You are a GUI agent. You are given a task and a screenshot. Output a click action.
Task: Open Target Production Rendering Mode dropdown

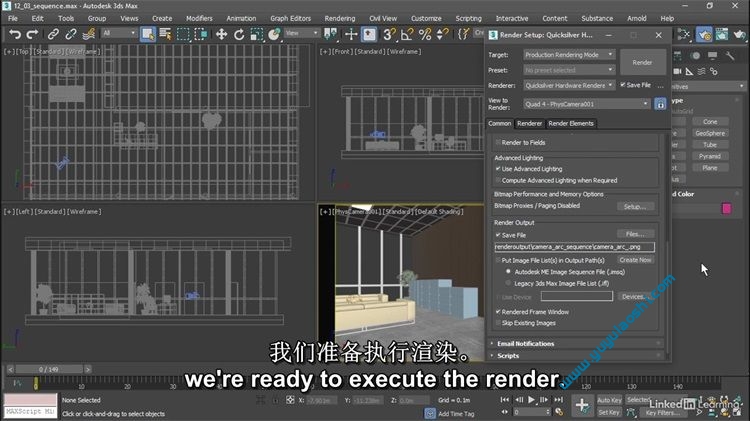point(569,55)
